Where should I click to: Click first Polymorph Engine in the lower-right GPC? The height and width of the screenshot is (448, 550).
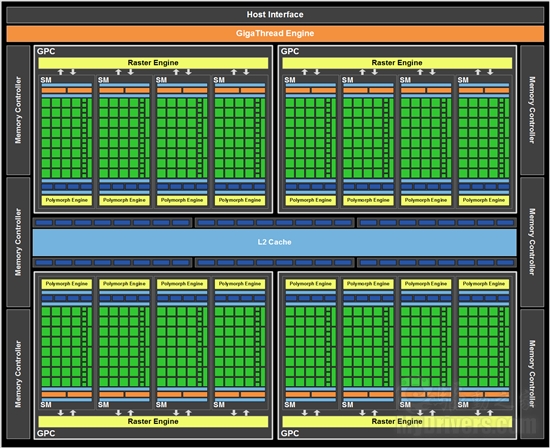pos(311,284)
